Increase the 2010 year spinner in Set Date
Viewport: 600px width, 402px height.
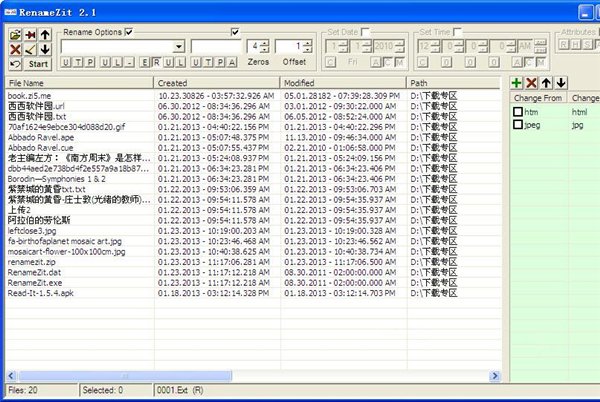point(399,44)
